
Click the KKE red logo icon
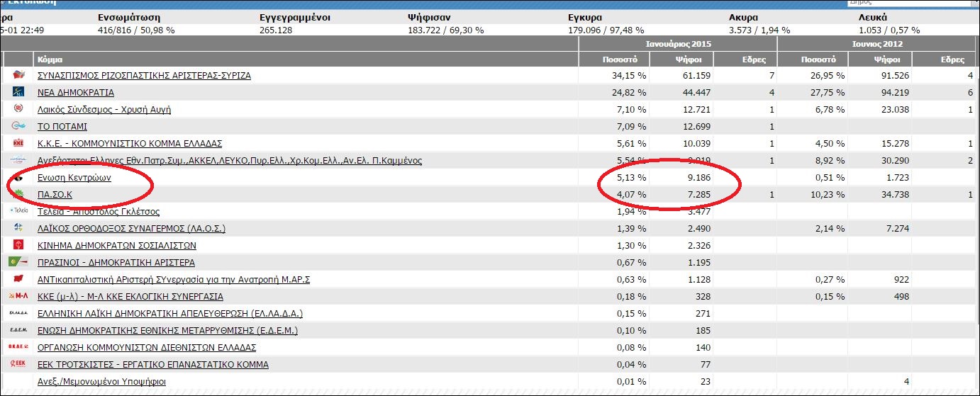(x=18, y=143)
